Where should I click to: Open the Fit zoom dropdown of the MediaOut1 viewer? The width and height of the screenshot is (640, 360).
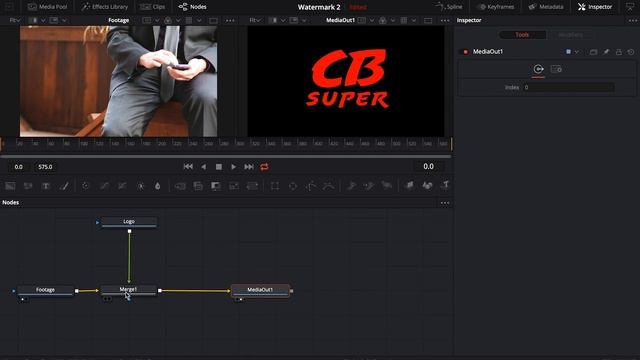(255, 20)
